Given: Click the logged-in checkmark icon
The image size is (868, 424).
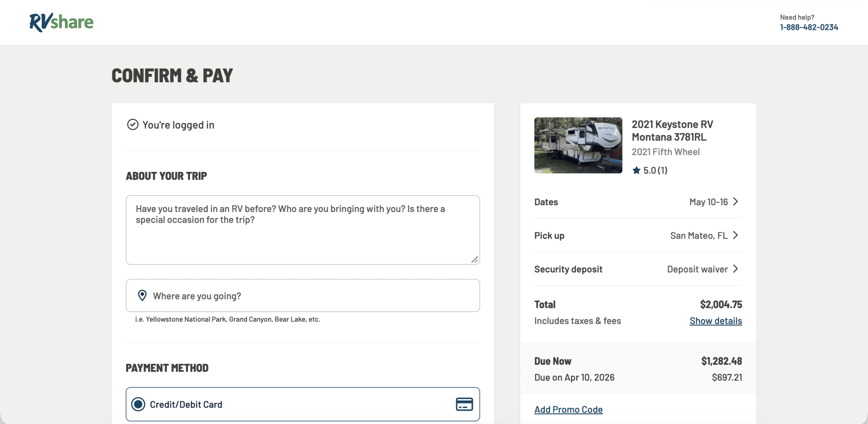Looking at the screenshot, I should pyautogui.click(x=133, y=125).
